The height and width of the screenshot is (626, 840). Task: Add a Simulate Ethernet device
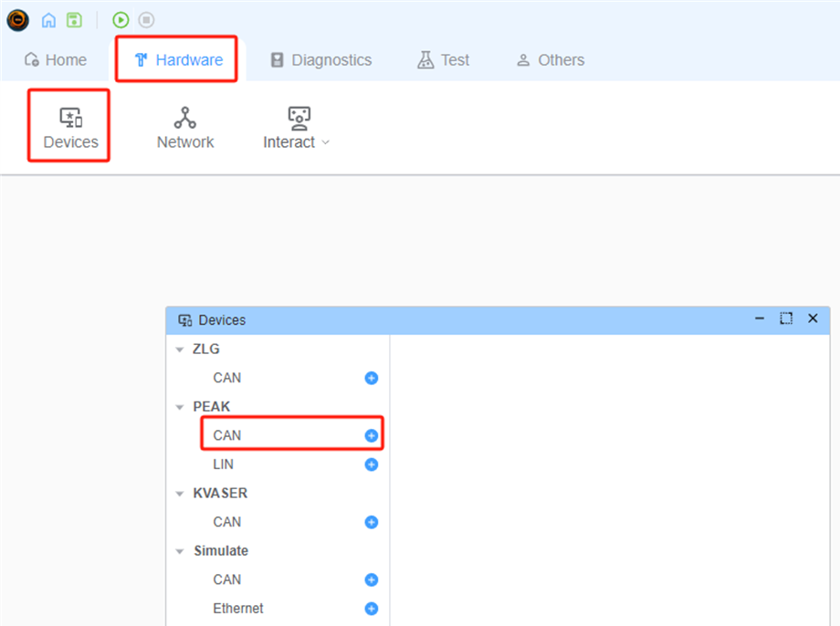[372, 609]
